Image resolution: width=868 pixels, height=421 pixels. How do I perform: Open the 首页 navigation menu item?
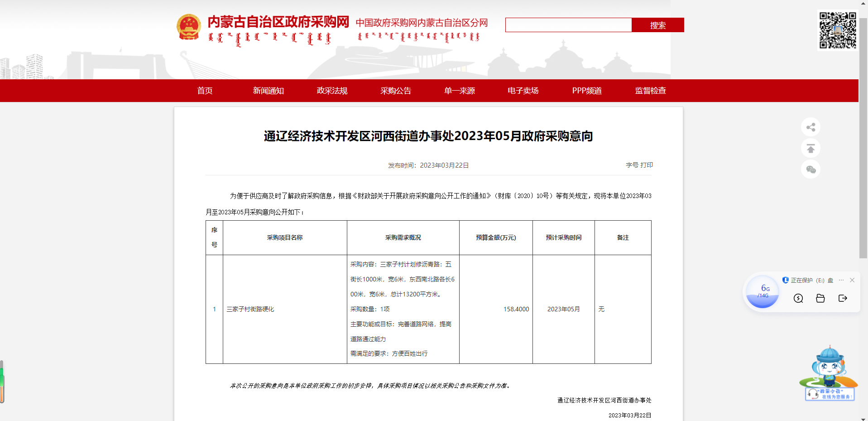[x=205, y=91]
